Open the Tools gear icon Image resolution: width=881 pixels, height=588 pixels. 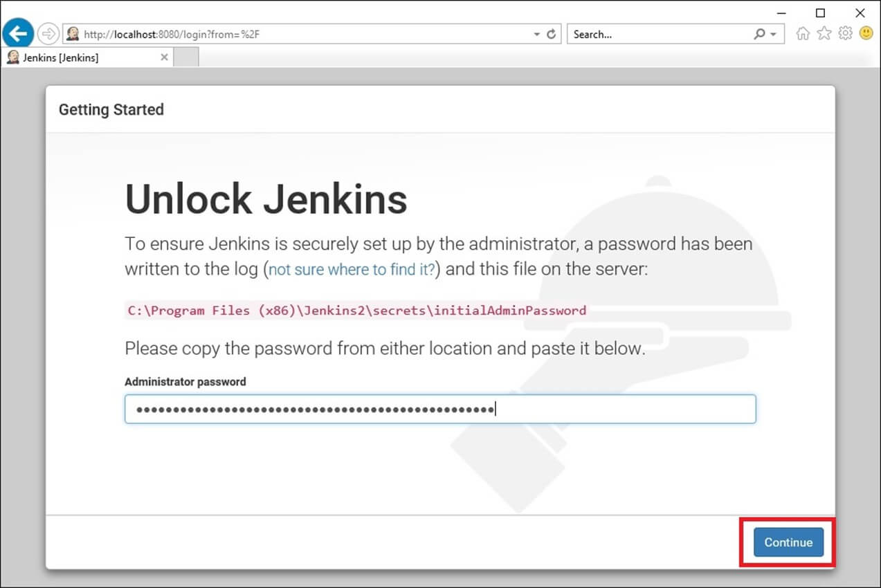point(845,33)
